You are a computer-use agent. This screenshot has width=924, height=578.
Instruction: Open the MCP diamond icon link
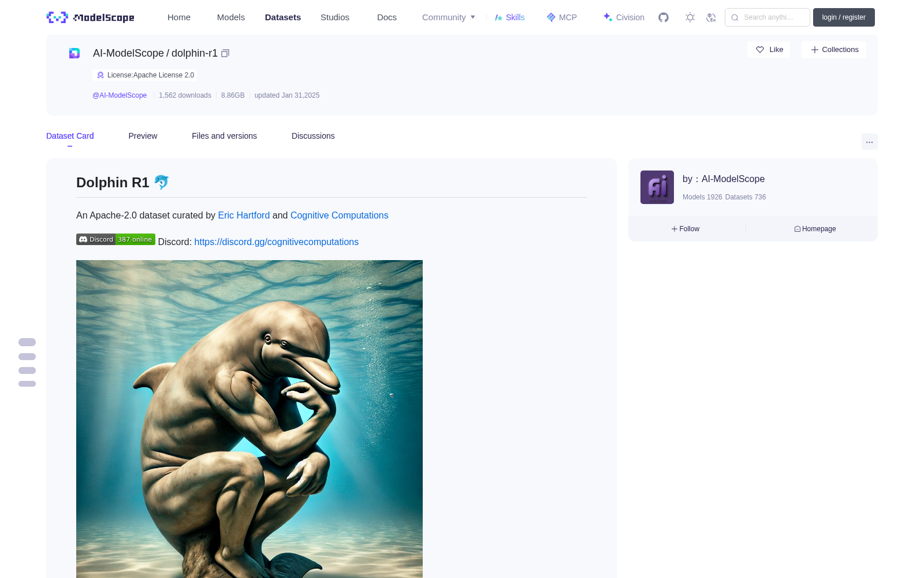coord(562,17)
